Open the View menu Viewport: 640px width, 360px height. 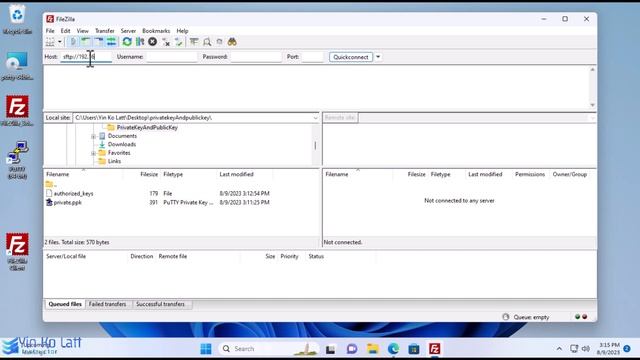(x=82, y=31)
